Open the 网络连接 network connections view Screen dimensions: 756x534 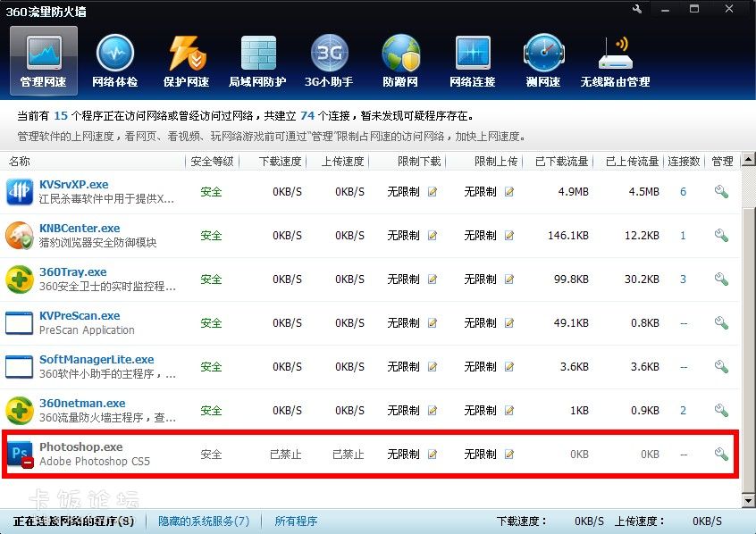pyautogui.click(x=473, y=60)
